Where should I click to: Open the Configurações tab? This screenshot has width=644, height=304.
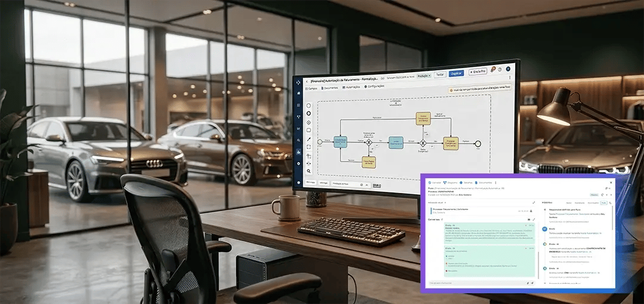(375, 86)
